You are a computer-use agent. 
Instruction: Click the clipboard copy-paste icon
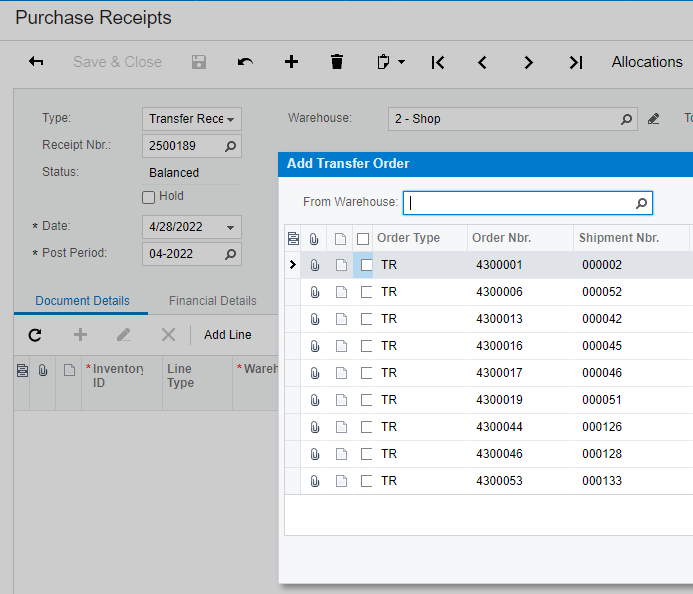click(x=383, y=62)
